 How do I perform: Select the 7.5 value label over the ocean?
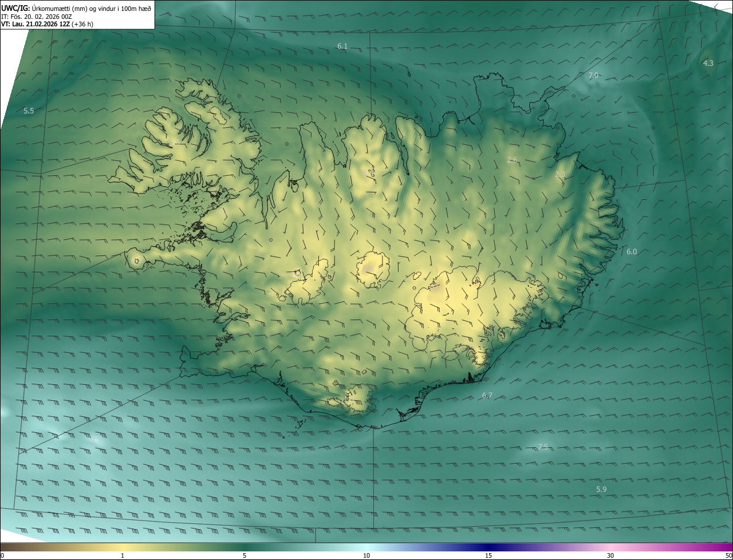click(543, 447)
